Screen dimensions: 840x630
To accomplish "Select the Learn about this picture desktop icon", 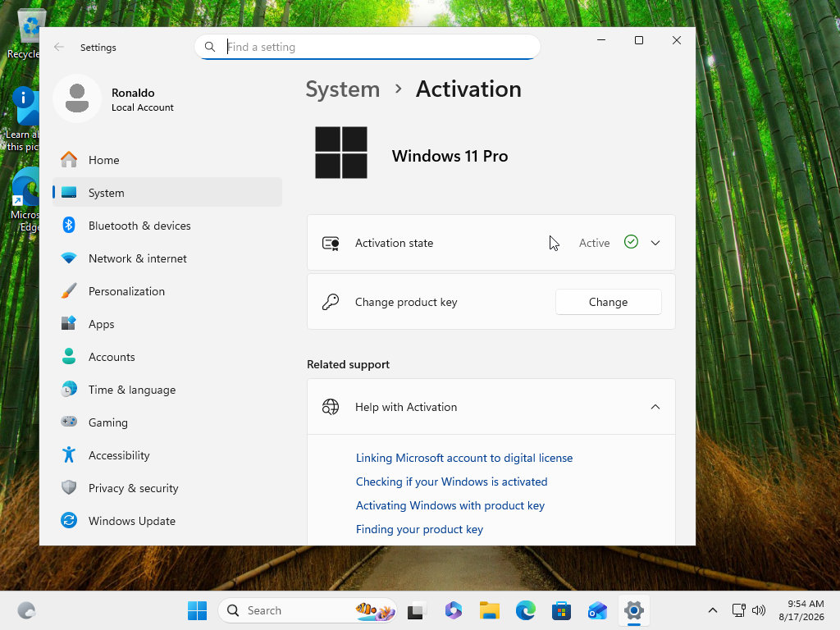I will pyautogui.click(x=22, y=119).
